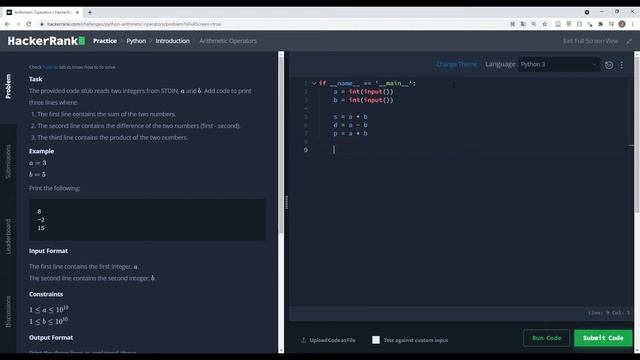The width and height of the screenshot is (640, 360).
Task: Click the browser back arrow
Action: [x=7, y=24]
